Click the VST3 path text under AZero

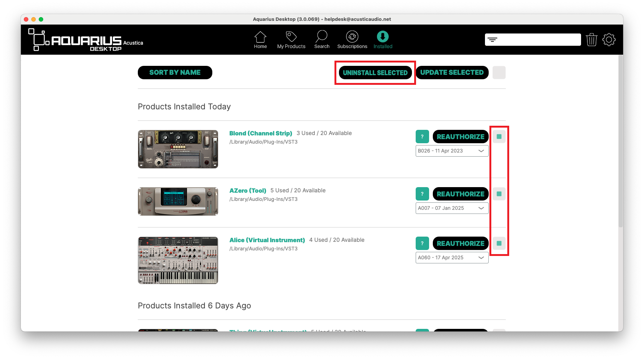(263, 199)
